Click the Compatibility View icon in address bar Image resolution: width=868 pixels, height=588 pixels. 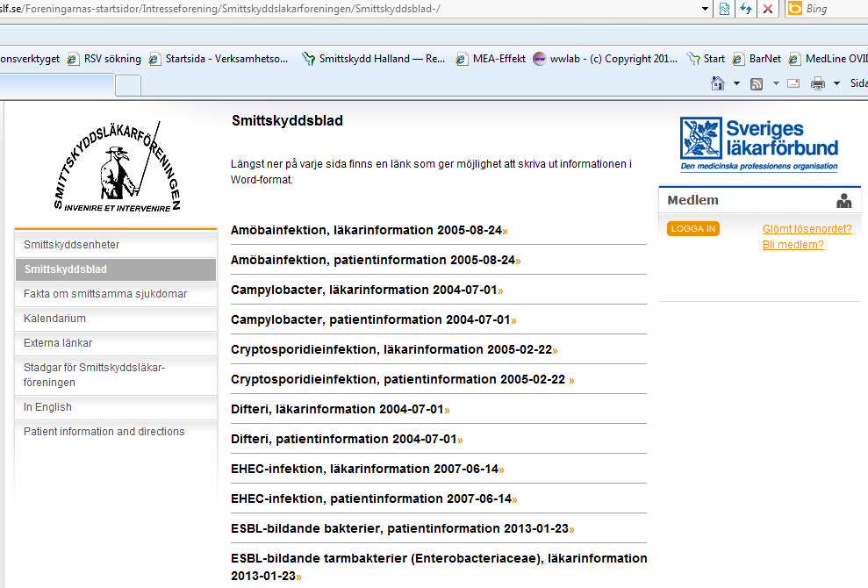[x=724, y=9]
